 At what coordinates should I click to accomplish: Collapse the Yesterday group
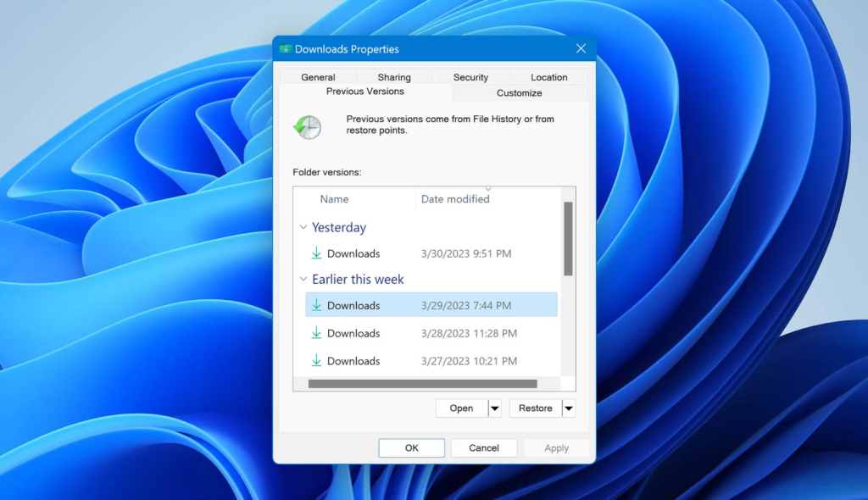tap(303, 228)
